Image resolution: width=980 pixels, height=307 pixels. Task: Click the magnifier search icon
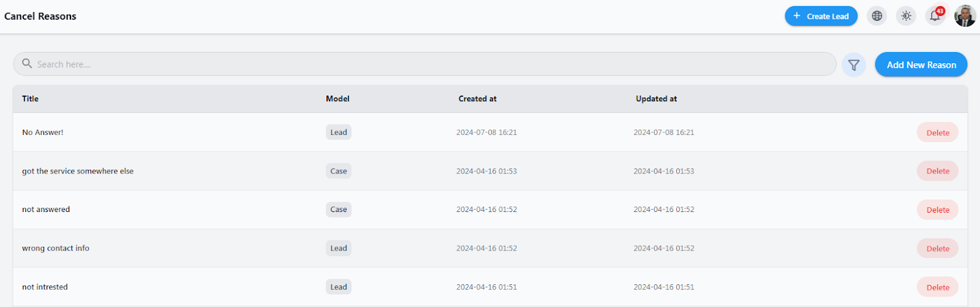tap(27, 64)
